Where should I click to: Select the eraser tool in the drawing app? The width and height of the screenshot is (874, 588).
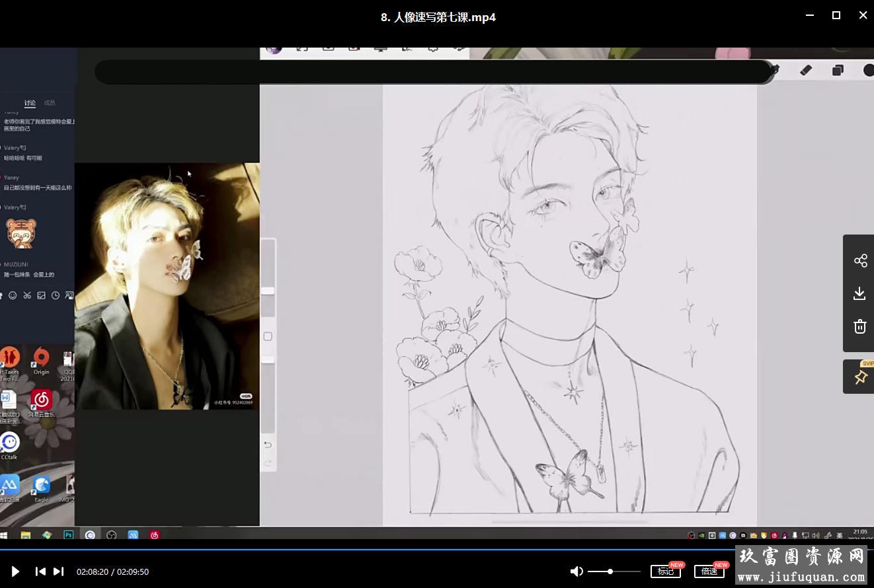coord(806,70)
